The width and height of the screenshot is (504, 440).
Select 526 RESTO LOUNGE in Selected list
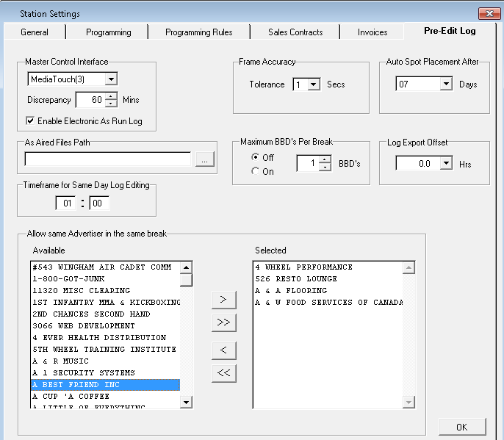click(296, 279)
